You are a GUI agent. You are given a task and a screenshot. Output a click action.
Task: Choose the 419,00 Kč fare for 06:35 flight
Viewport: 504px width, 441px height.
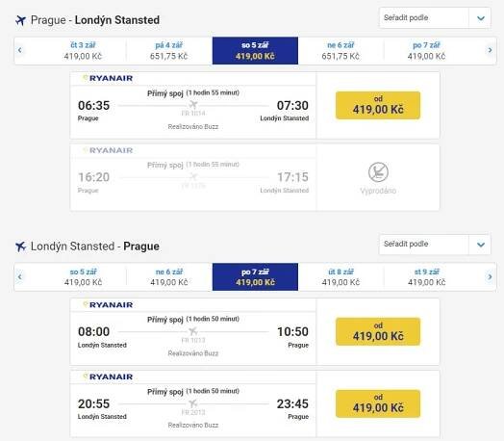[378, 105]
